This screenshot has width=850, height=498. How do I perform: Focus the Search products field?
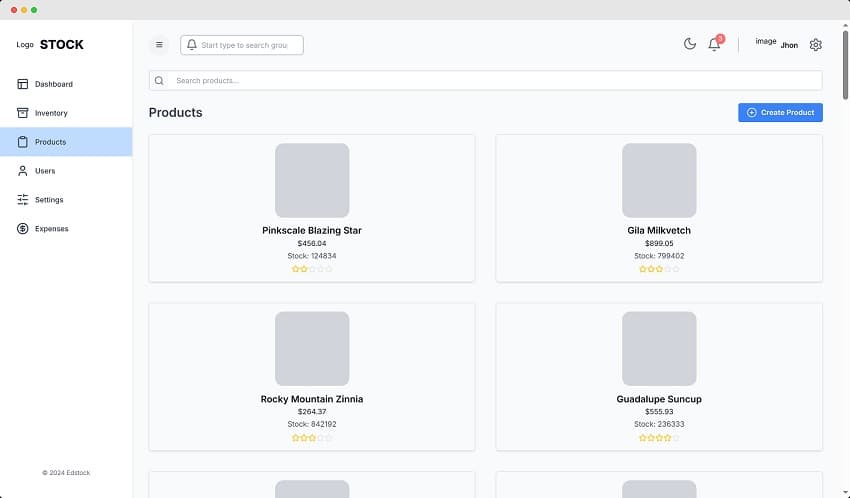click(486, 81)
